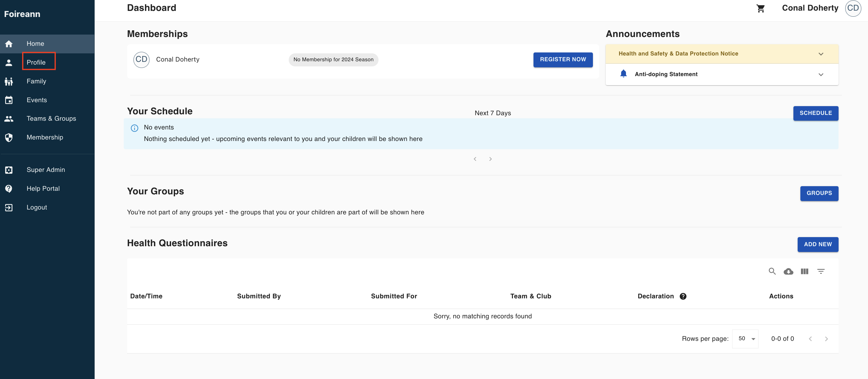Click No Membership for 2024 Season chip
The image size is (868, 379).
click(x=333, y=60)
